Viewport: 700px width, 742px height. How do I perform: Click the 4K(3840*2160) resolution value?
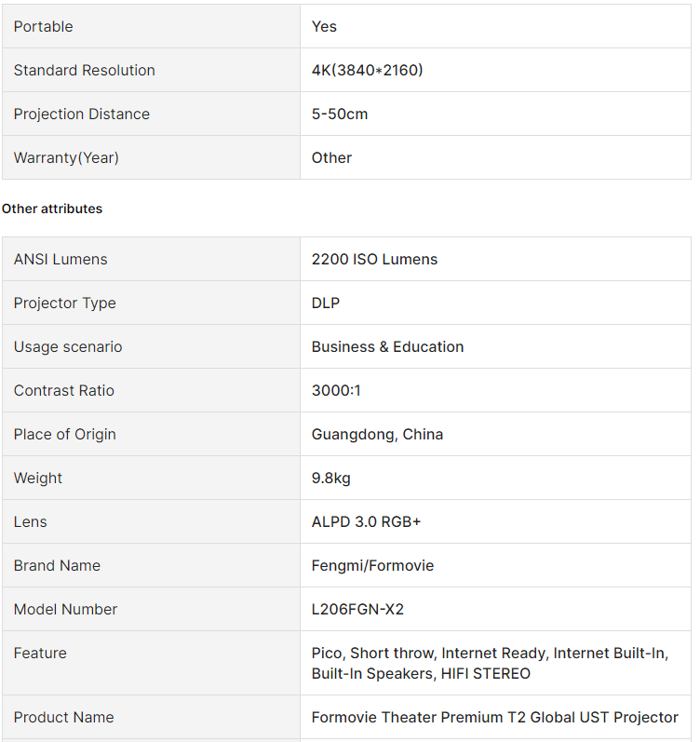(367, 70)
